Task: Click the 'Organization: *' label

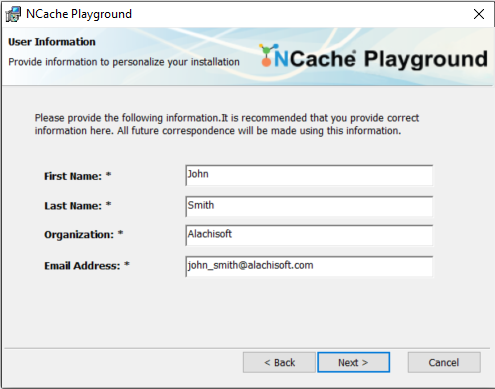Action: (x=84, y=235)
